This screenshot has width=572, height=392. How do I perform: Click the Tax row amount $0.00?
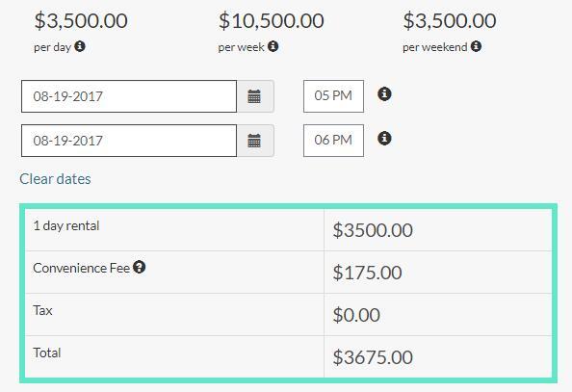[x=356, y=315]
